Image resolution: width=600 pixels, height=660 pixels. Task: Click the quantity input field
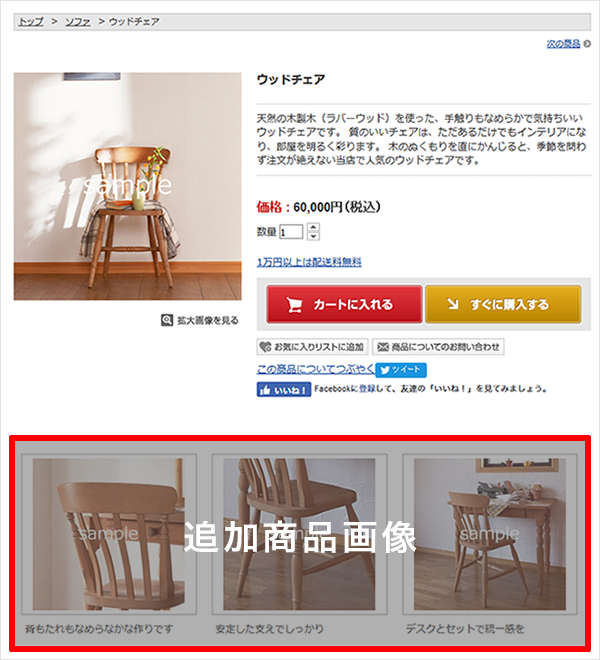tap(291, 232)
